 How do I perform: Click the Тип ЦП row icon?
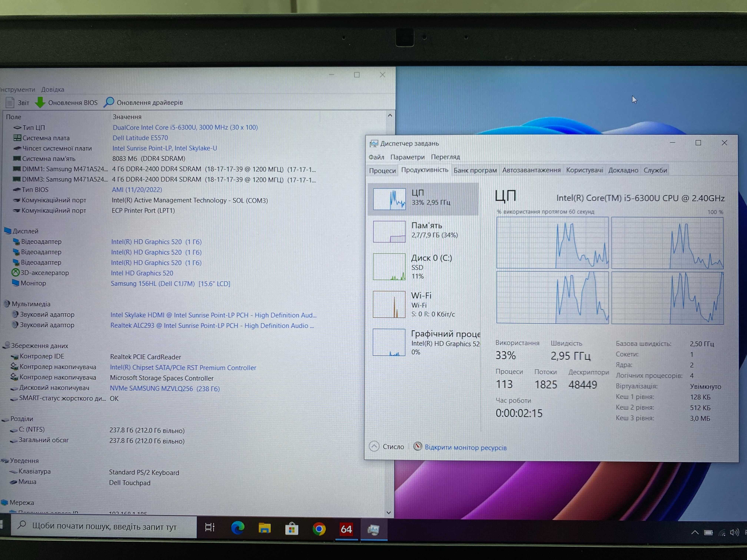pos(17,128)
